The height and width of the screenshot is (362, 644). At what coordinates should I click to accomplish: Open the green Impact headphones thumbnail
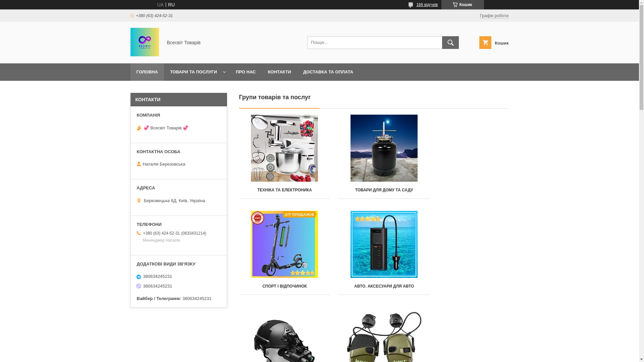[384, 337]
